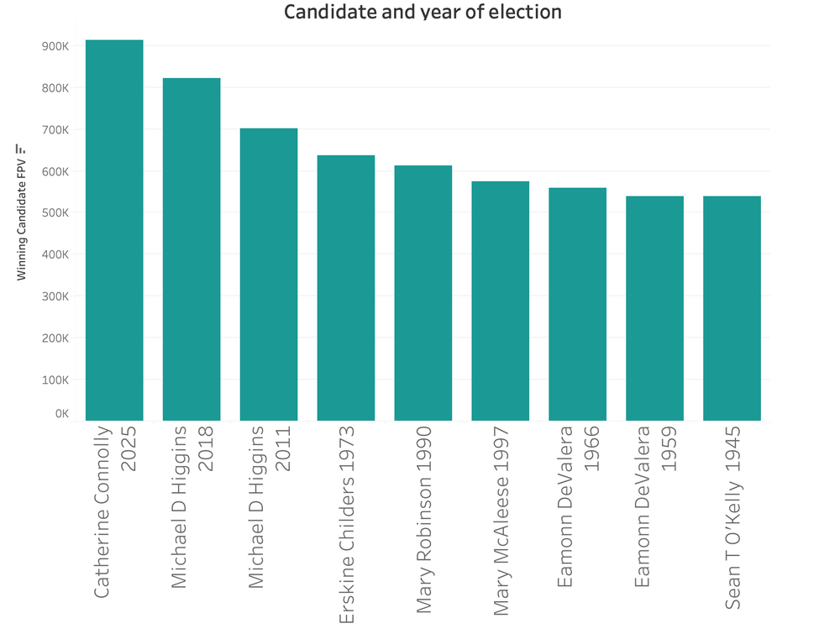This screenshot has height=634, width=840.
Task: Select the Eamonn DeValera 1966 bar
Action: pos(578,304)
